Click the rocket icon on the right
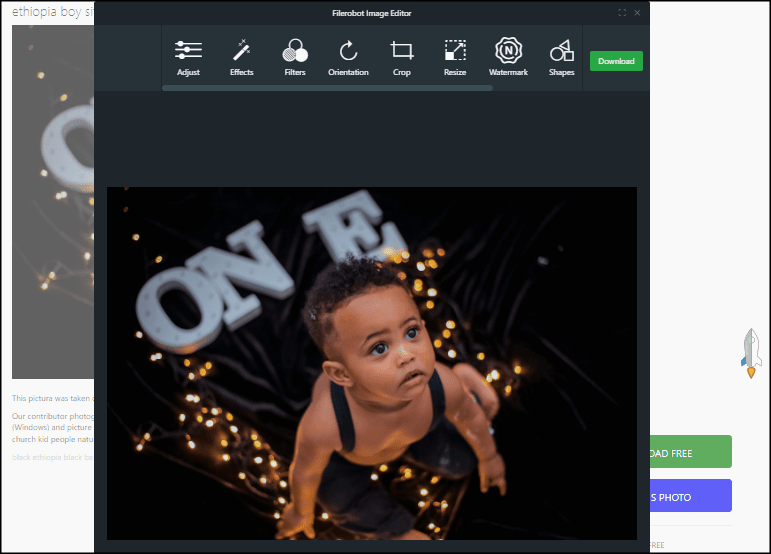Image resolution: width=771 pixels, height=554 pixels. [751, 352]
